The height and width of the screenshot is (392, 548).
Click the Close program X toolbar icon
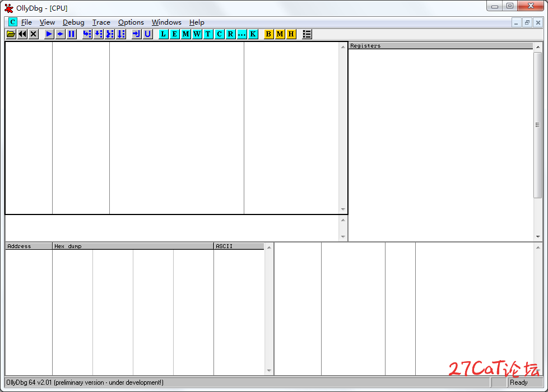click(x=34, y=34)
